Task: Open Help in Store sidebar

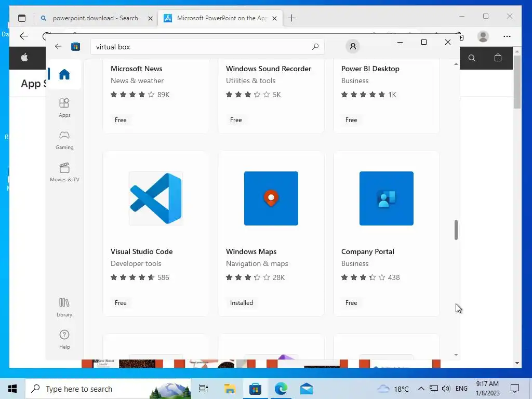Action: click(x=64, y=339)
